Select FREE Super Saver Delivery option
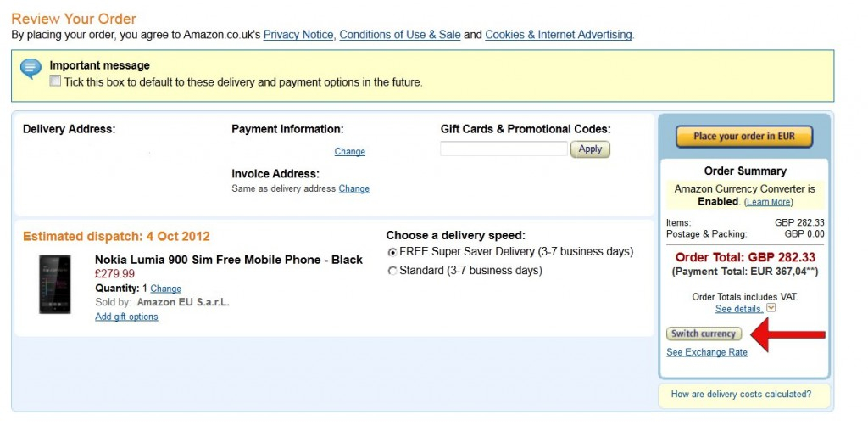Image resolution: width=868 pixels, height=426 pixels. [x=392, y=252]
